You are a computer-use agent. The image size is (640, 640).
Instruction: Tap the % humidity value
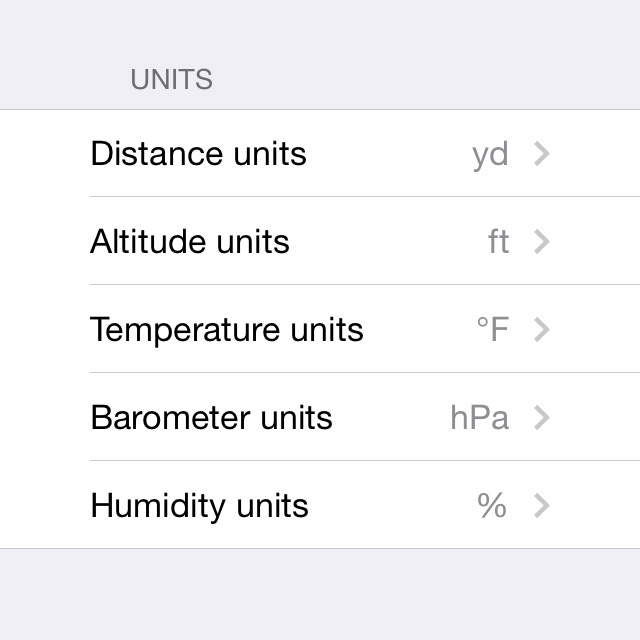pos(492,506)
